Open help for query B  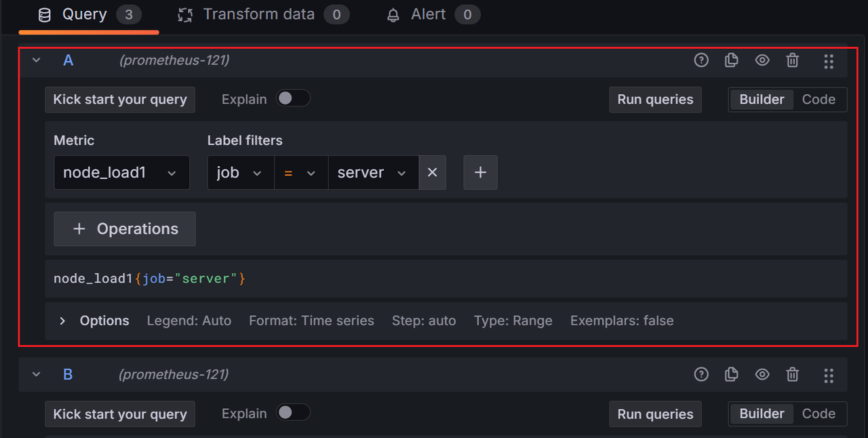point(701,374)
